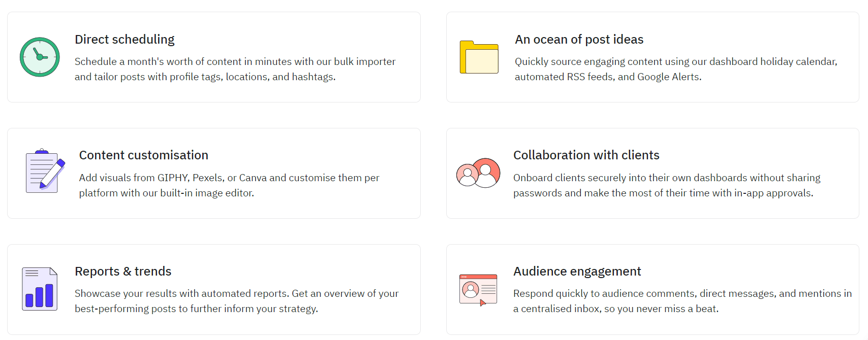
Task: Open the Content customisation heading
Action: pos(144,155)
